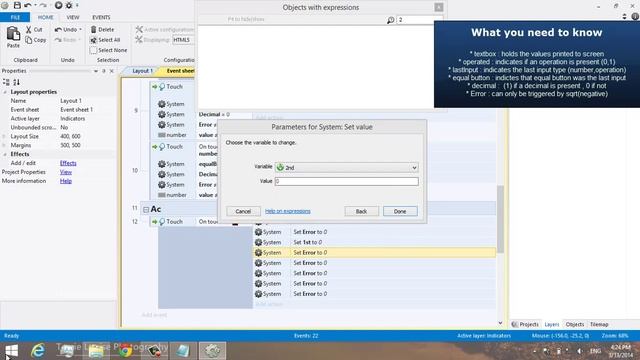The image size is (640, 360).
Task: Open the Tilemap panel tab
Action: (x=599, y=324)
